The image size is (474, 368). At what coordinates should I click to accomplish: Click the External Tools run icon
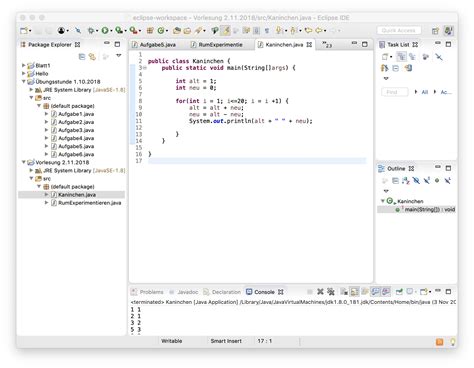[x=133, y=31]
